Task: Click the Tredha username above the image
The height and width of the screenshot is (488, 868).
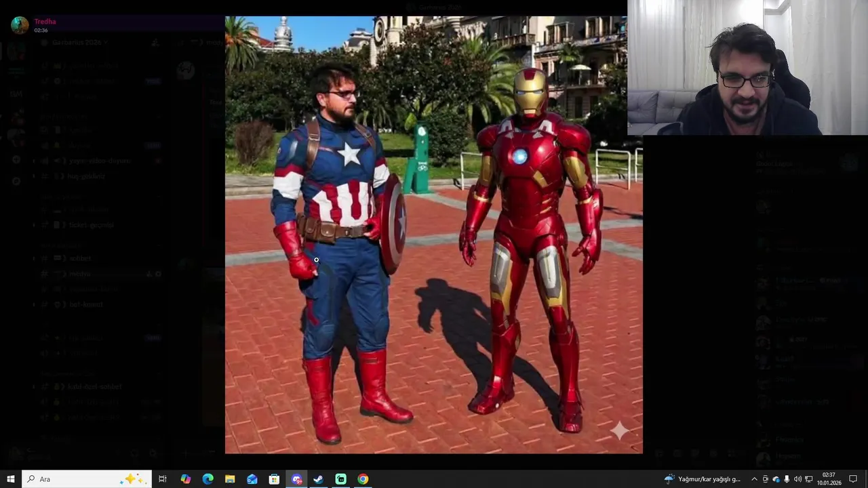Action: click(45, 22)
